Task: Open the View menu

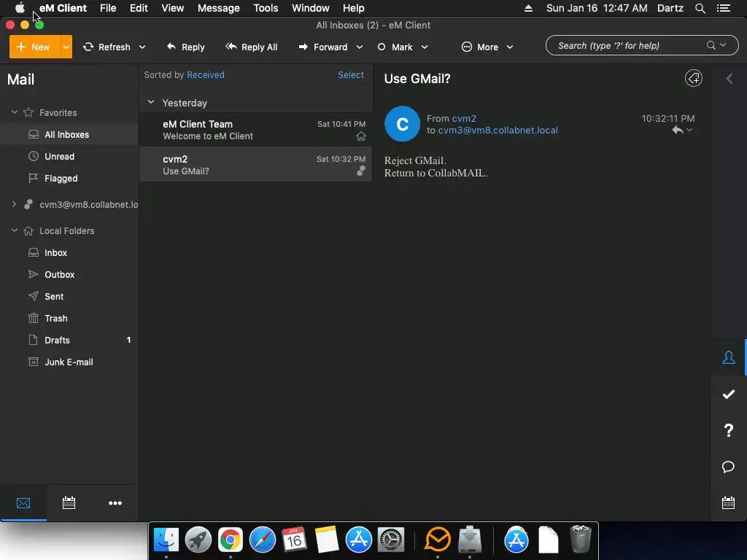Action: [x=172, y=8]
